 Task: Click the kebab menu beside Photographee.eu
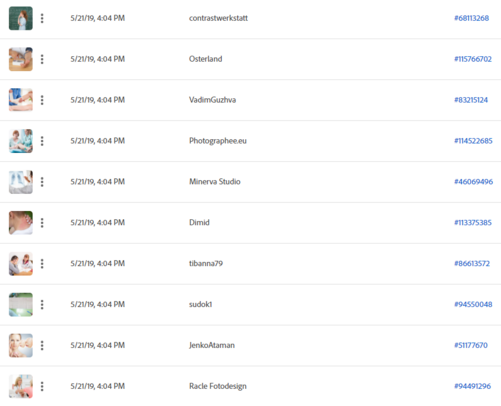click(x=42, y=141)
